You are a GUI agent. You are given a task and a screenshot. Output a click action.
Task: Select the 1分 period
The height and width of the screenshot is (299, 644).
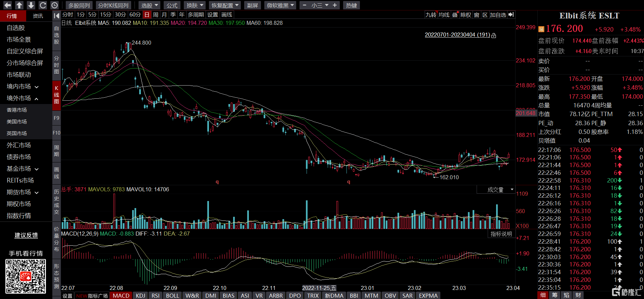click(81, 15)
